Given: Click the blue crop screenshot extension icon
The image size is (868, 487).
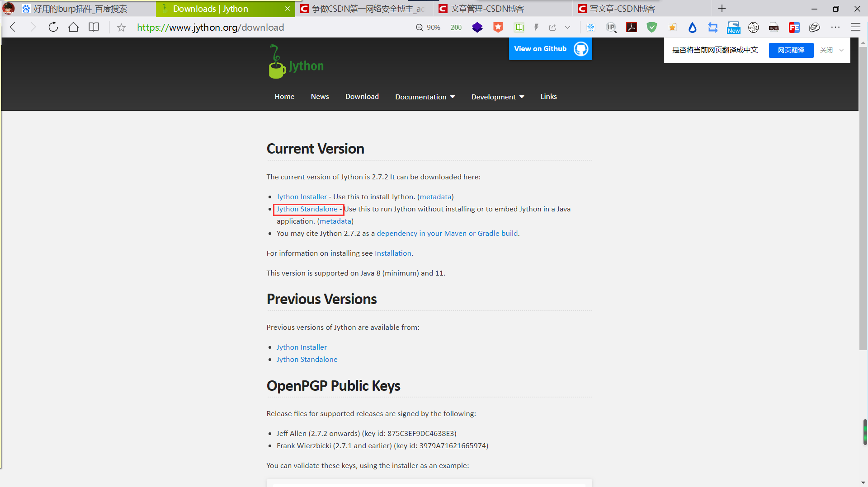Looking at the screenshot, I should tap(713, 28).
